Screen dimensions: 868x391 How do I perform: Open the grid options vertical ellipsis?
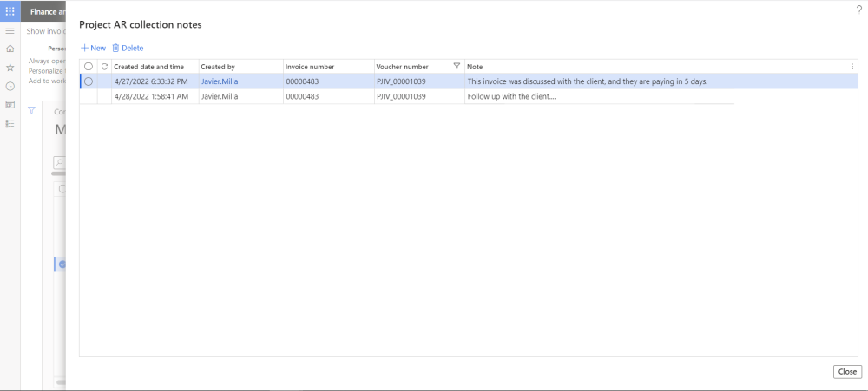point(852,67)
